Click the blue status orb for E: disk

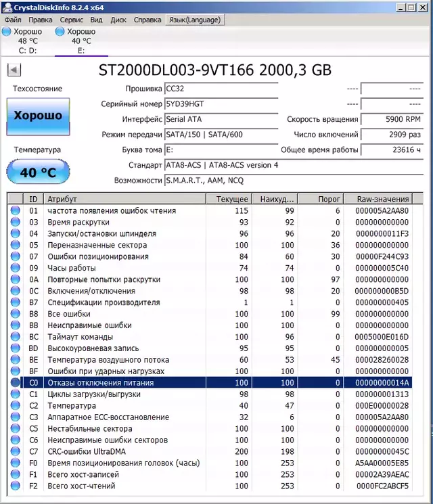(x=60, y=32)
